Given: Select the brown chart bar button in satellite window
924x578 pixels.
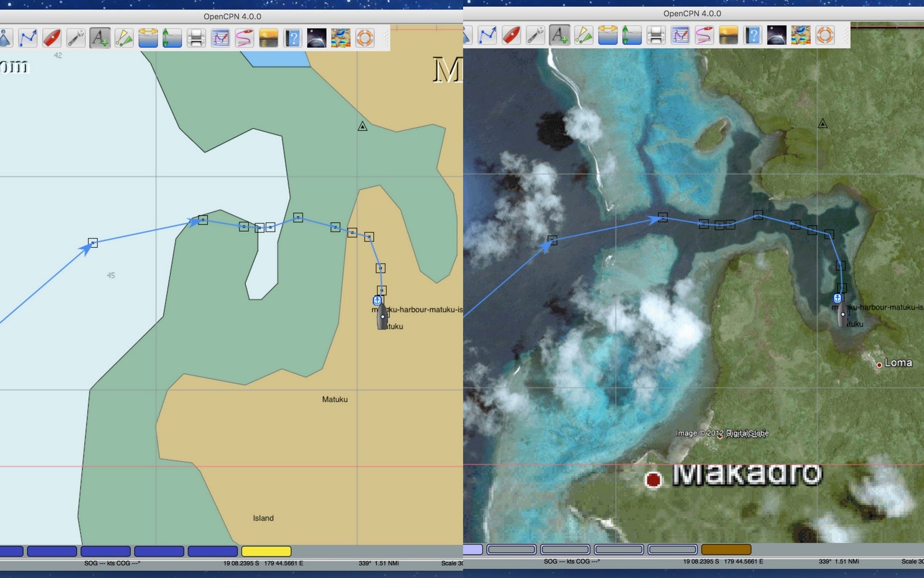Looking at the screenshot, I should 726,549.
